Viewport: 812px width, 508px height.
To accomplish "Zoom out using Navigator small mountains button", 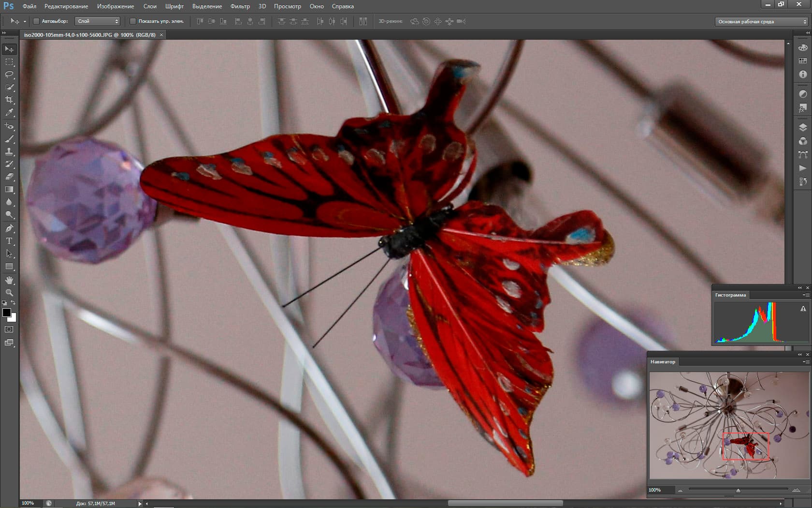I will (x=680, y=491).
